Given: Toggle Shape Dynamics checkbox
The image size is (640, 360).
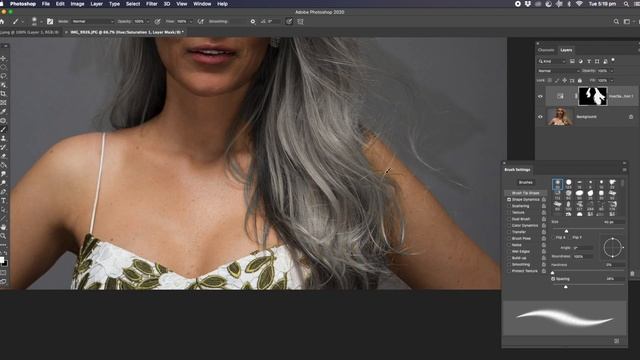Looking at the screenshot, I should (509, 200).
